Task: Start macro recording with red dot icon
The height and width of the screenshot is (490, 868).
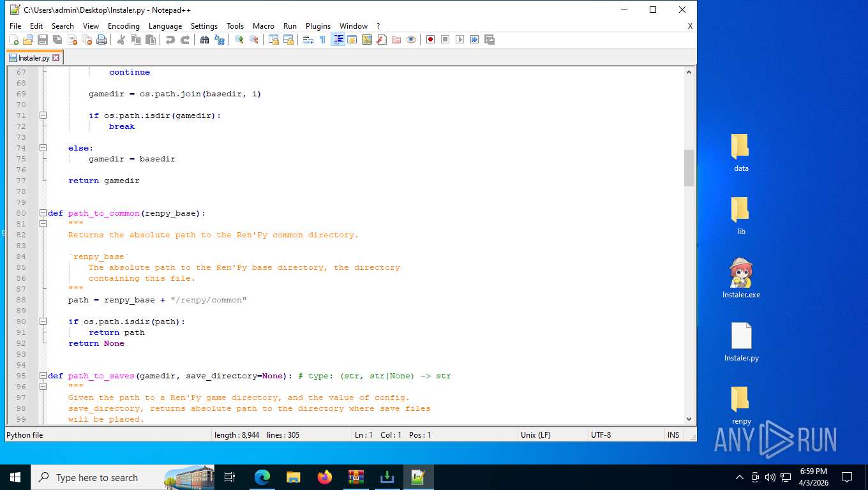Action: (x=431, y=40)
